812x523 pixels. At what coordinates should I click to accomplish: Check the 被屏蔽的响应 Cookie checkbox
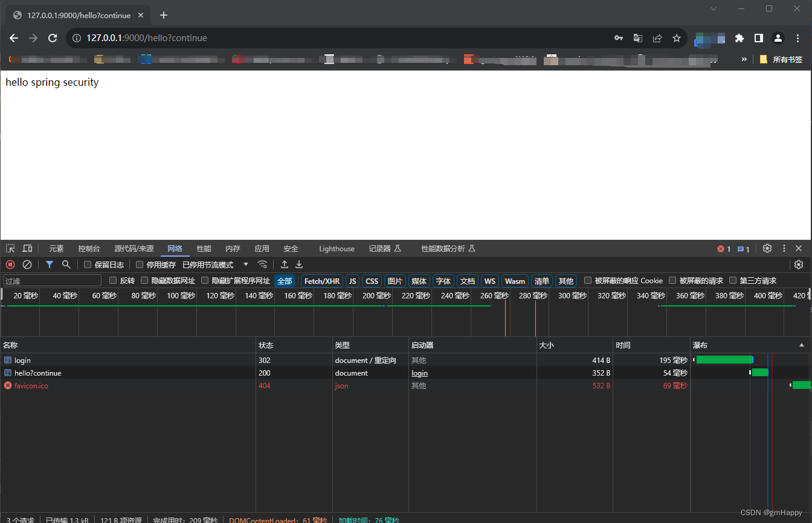[588, 280]
